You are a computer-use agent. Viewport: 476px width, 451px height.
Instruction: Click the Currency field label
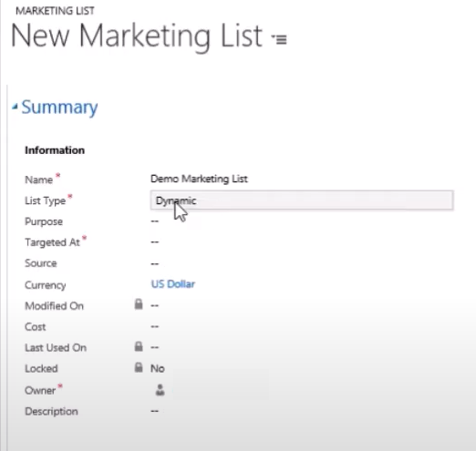pyautogui.click(x=46, y=285)
